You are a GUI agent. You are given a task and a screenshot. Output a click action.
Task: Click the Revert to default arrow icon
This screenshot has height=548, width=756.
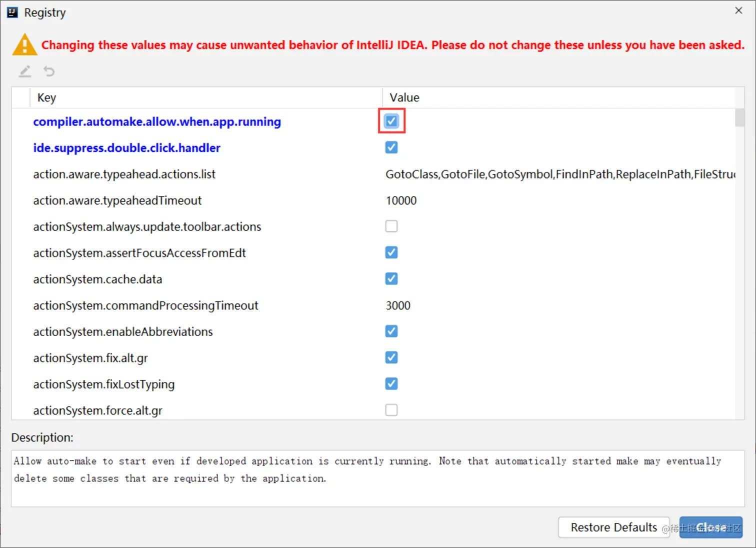[48, 71]
